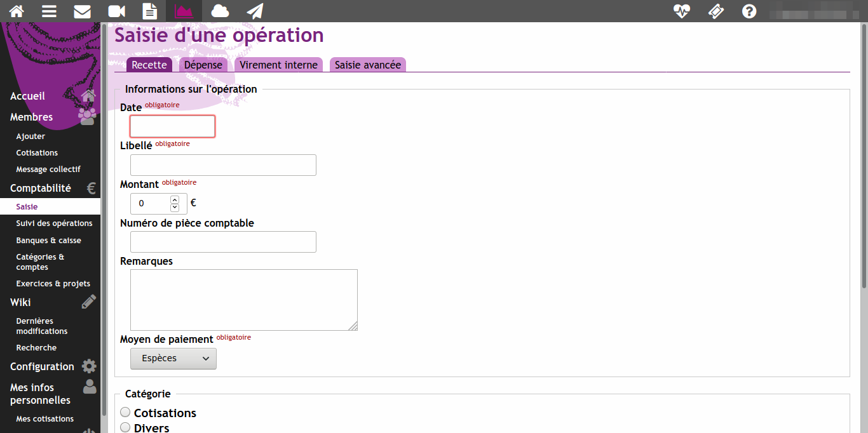The width and height of the screenshot is (868, 433).
Task: Switch to the Dépense tab
Action: [x=203, y=65]
